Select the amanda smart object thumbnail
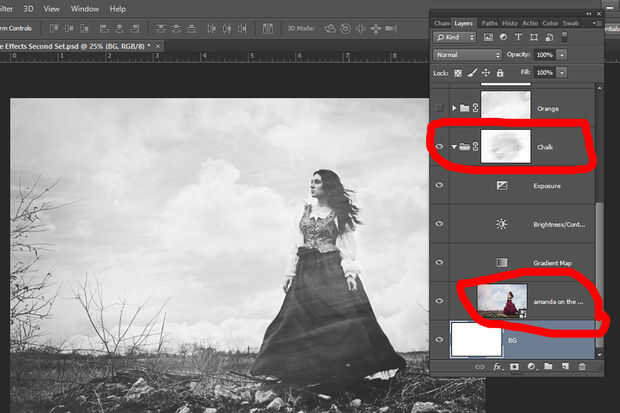This screenshot has width=620, height=413. tap(502, 301)
